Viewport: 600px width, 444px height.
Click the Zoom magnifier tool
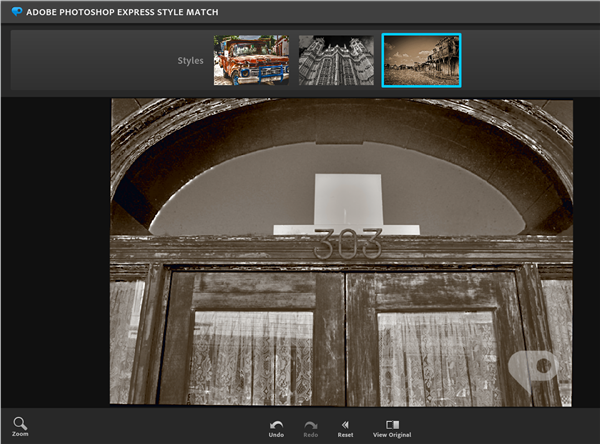coord(20,426)
